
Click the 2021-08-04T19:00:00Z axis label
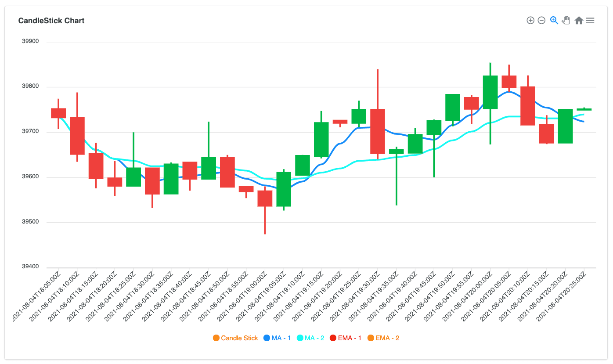tap(243, 296)
